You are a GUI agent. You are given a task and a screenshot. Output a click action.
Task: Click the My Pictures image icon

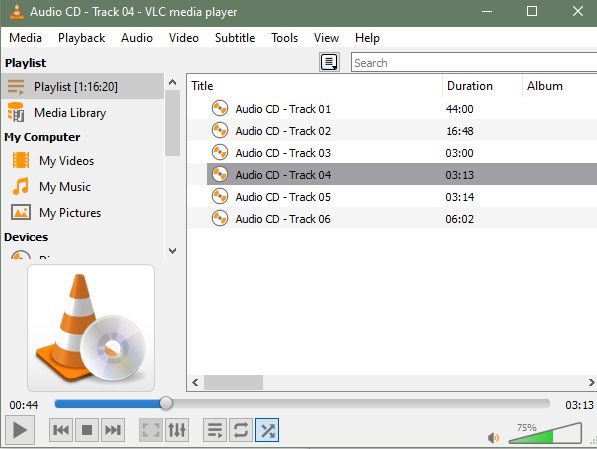click(x=21, y=213)
